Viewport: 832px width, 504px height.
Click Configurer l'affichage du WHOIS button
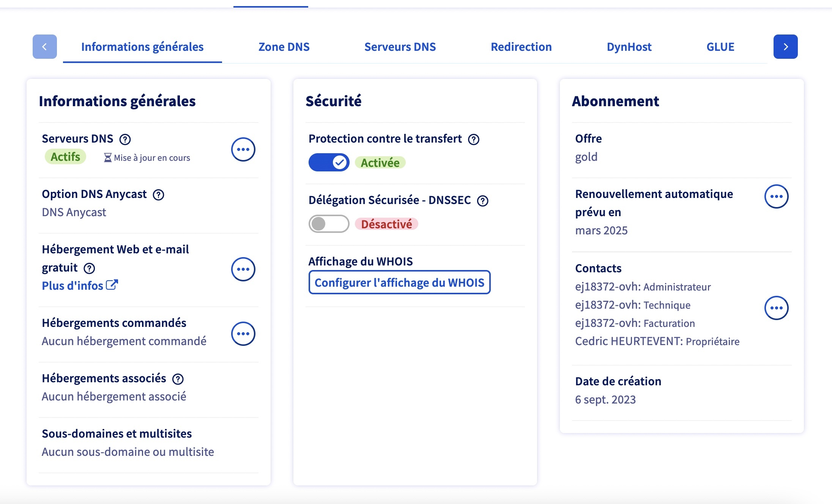click(x=399, y=283)
